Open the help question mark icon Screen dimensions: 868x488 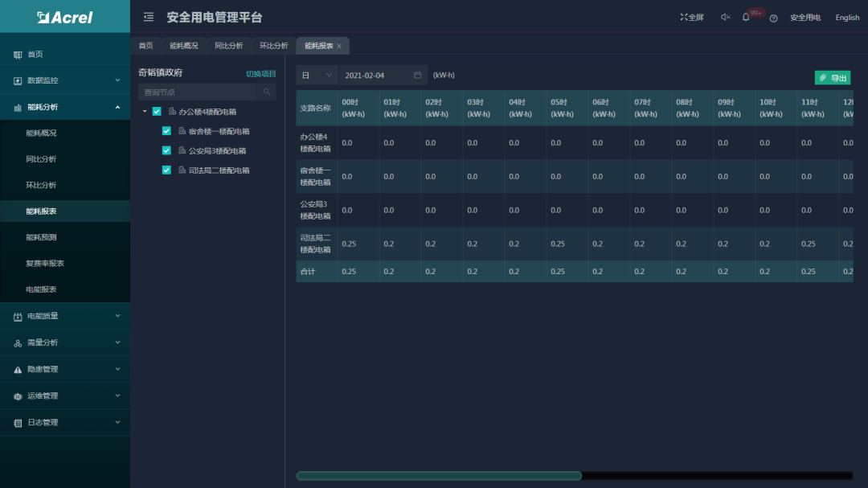pos(773,18)
